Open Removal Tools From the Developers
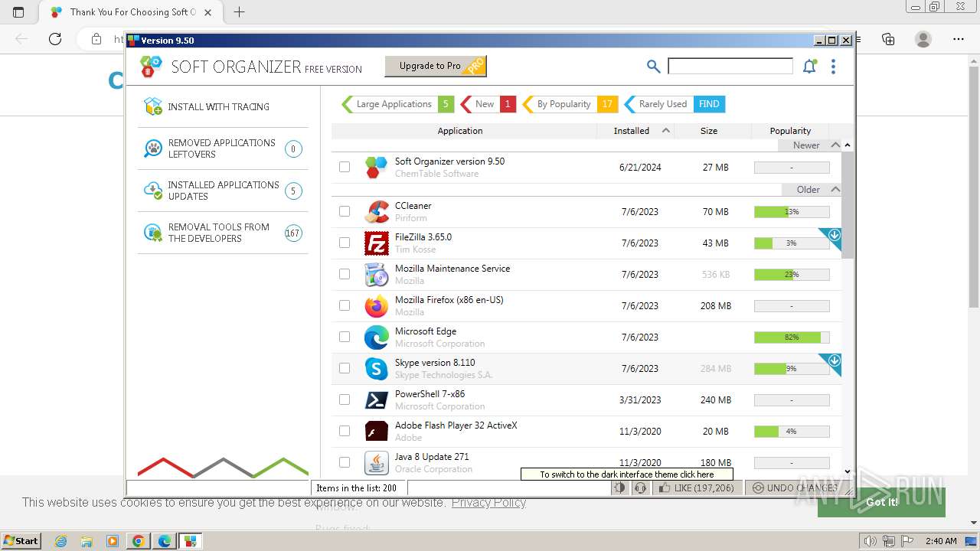 tap(223, 233)
